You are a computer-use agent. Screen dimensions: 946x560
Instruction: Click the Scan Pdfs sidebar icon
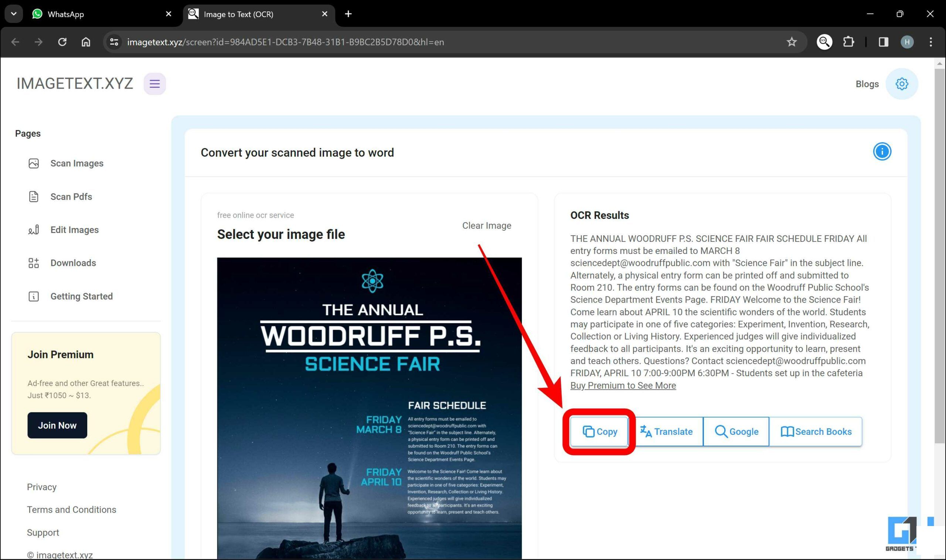[x=33, y=196]
